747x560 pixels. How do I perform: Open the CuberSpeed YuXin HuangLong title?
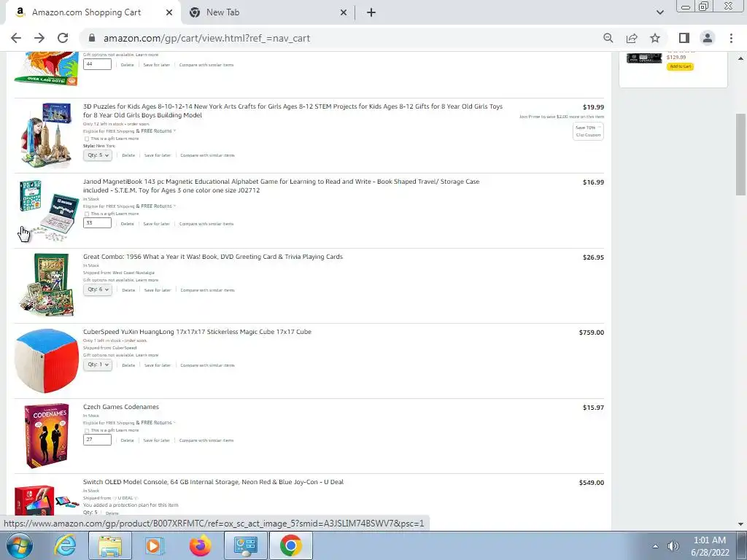[197, 332]
